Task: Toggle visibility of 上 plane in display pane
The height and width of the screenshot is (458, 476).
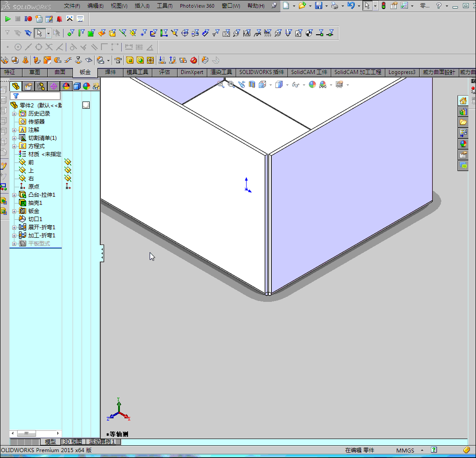Action: [x=68, y=170]
